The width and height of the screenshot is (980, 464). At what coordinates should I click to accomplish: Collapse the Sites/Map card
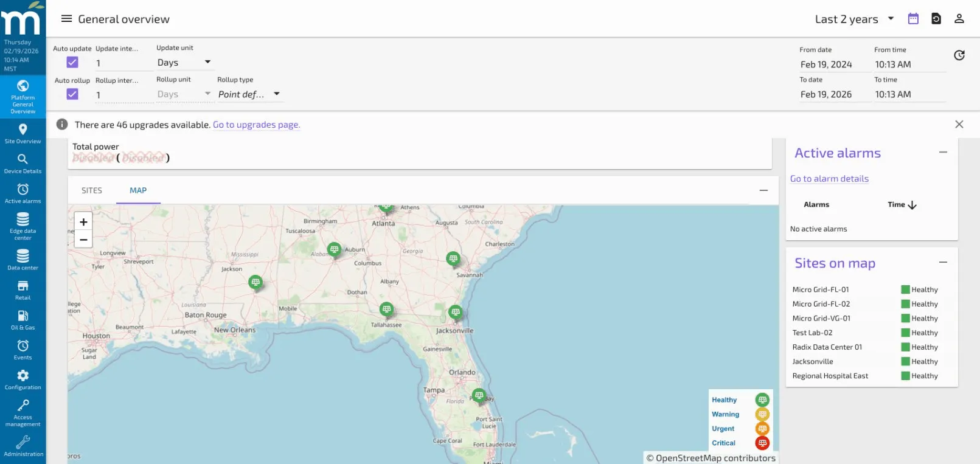pyautogui.click(x=763, y=190)
